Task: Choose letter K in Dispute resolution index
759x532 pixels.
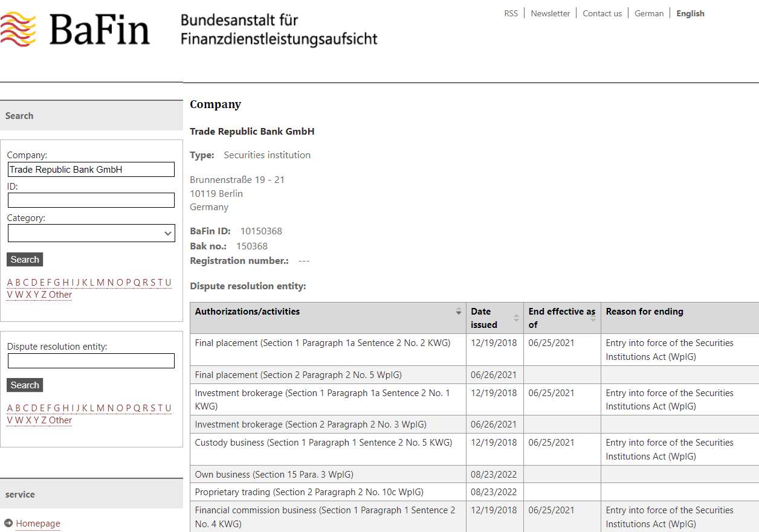Action: click(85, 408)
